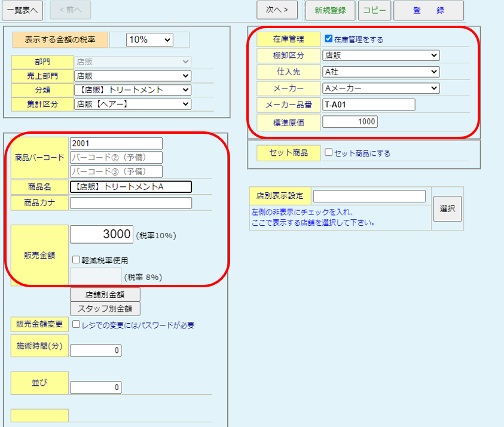
Task: Open the 仕入先 dropdown showing A社
Action: (x=381, y=72)
